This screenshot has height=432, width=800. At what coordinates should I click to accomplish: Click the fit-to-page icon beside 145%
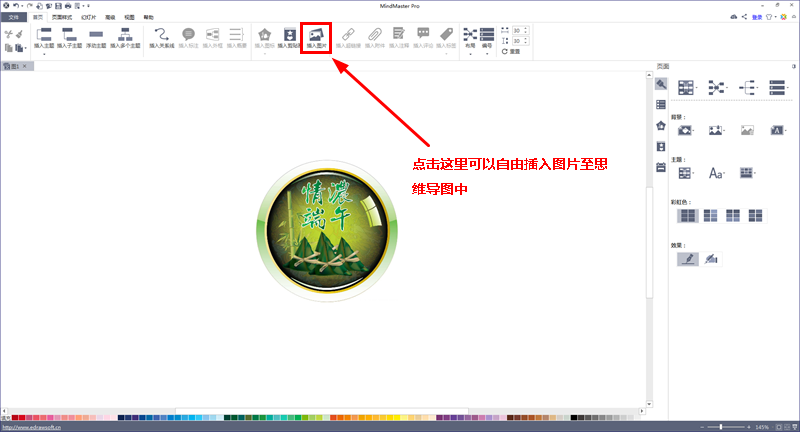[779, 427]
